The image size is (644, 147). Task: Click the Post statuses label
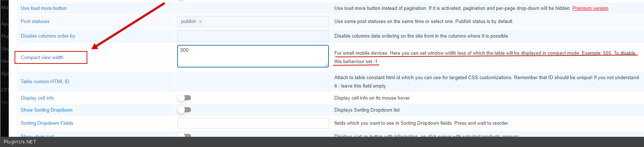click(35, 22)
